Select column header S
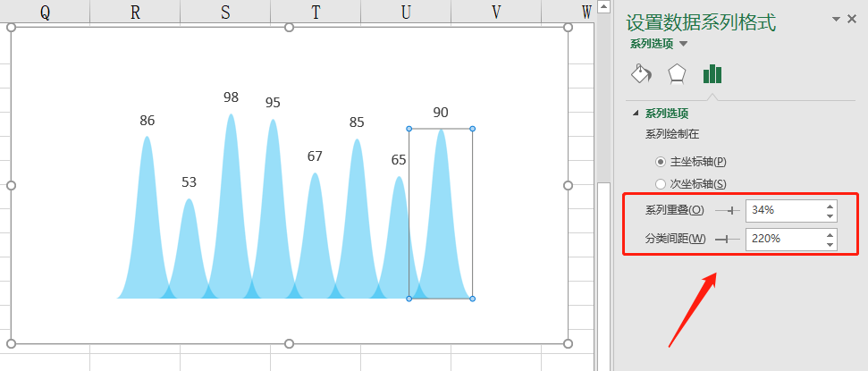 click(x=225, y=13)
